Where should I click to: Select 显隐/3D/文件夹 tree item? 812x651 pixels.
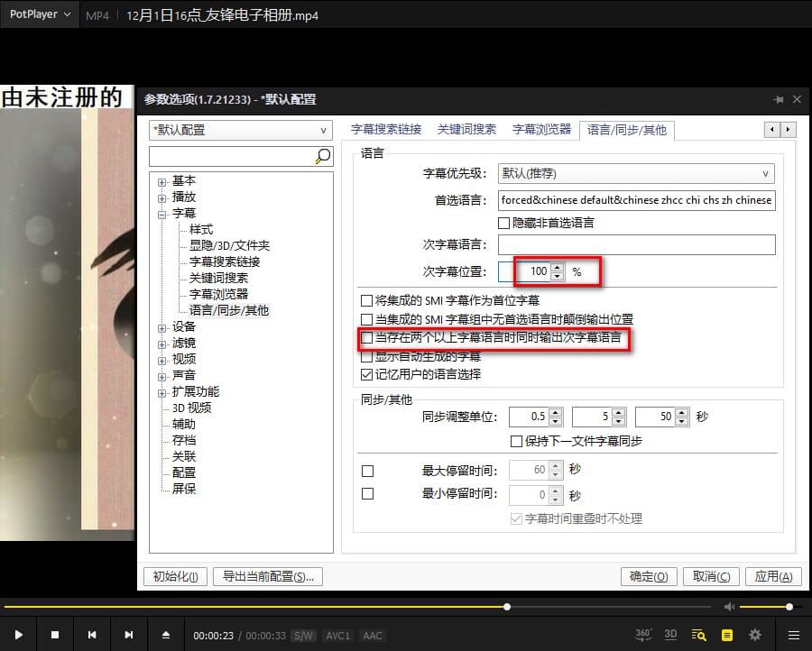coord(229,245)
